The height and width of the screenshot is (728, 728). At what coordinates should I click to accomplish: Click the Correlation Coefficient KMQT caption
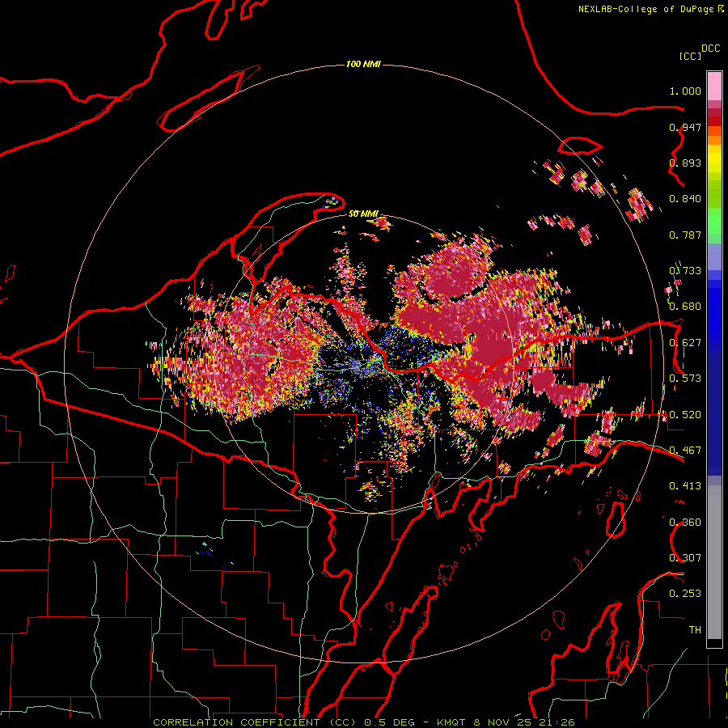coord(364,722)
